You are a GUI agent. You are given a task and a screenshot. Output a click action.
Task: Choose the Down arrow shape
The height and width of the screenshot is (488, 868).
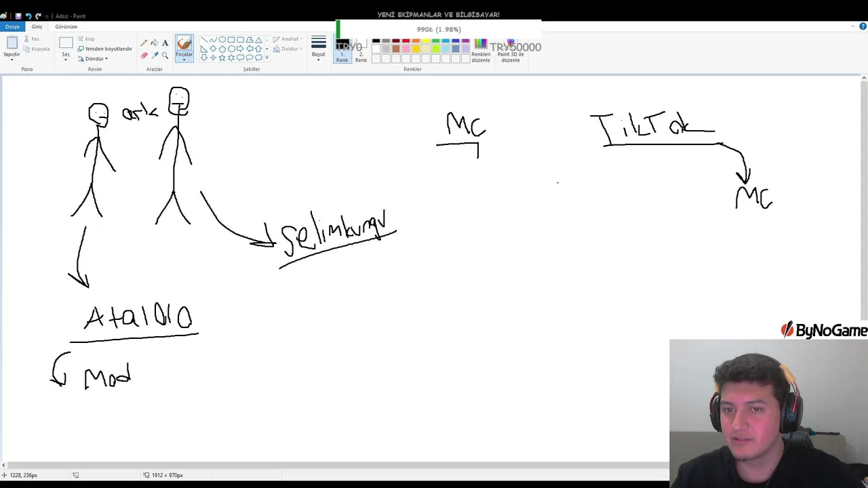pyautogui.click(x=204, y=58)
